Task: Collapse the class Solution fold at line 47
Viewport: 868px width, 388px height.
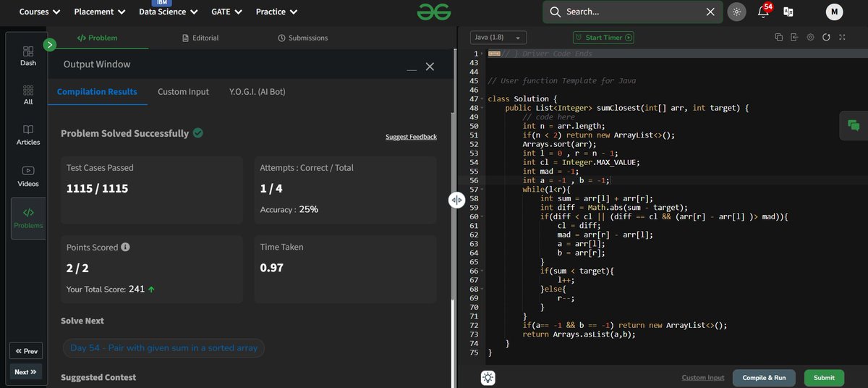Action: coord(482,99)
